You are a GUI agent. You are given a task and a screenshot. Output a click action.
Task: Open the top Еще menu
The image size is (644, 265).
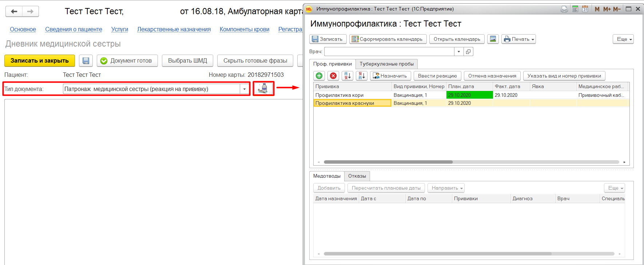(x=623, y=39)
